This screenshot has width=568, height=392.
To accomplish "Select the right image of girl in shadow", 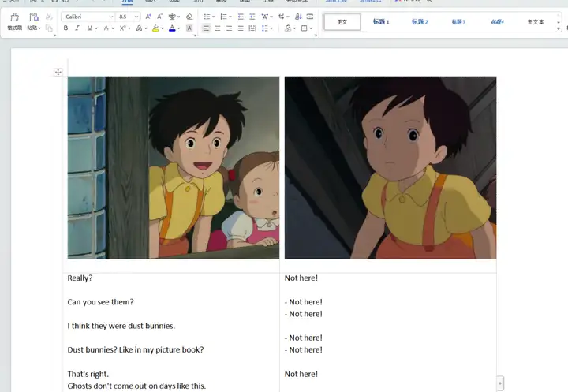I will tap(390, 168).
